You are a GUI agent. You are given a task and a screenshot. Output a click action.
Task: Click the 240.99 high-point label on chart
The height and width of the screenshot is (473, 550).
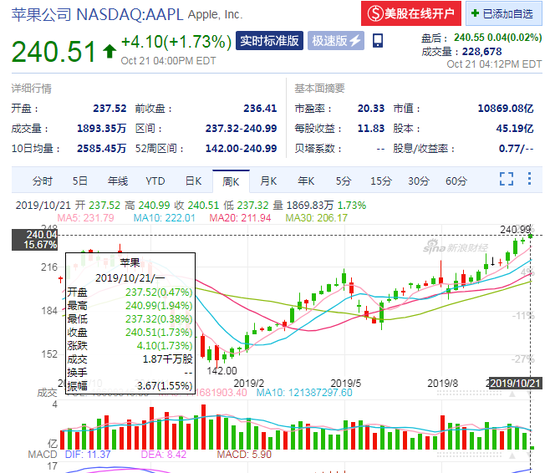click(x=515, y=229)
